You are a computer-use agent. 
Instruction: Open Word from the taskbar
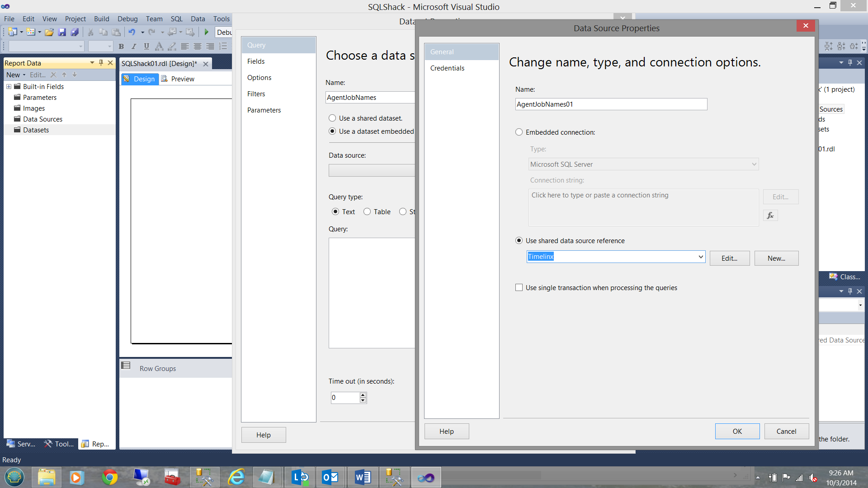pyautogui.click(x=363, y=477)
